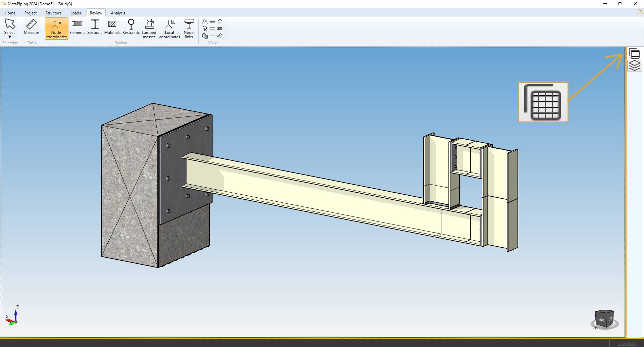
Task: Click the MetaPiping app icon in title bar
Action: point(4,4)
